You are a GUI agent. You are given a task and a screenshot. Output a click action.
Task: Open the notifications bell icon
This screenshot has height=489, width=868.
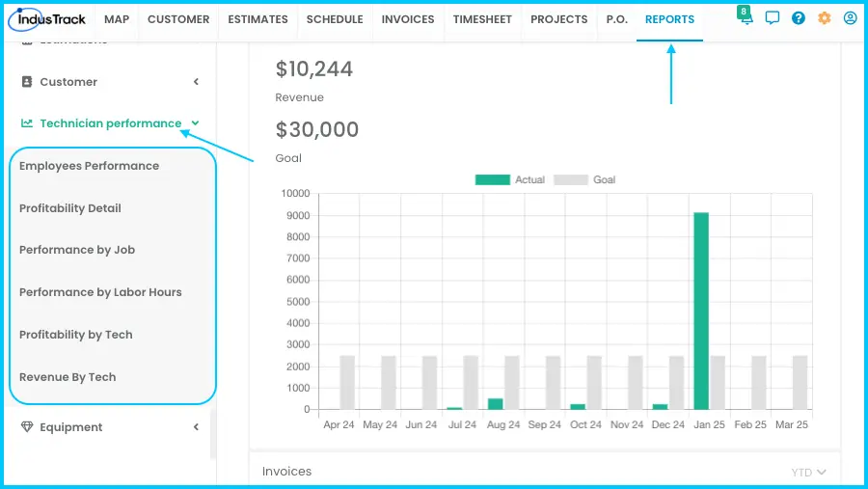pos(746,19)
